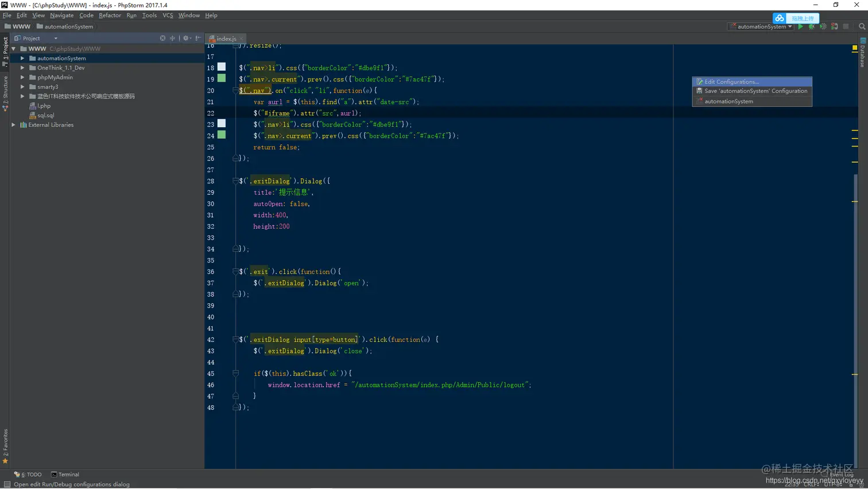
Task: Toggle tool window bars at bottom-left corner
Action: tap(7, 484)
